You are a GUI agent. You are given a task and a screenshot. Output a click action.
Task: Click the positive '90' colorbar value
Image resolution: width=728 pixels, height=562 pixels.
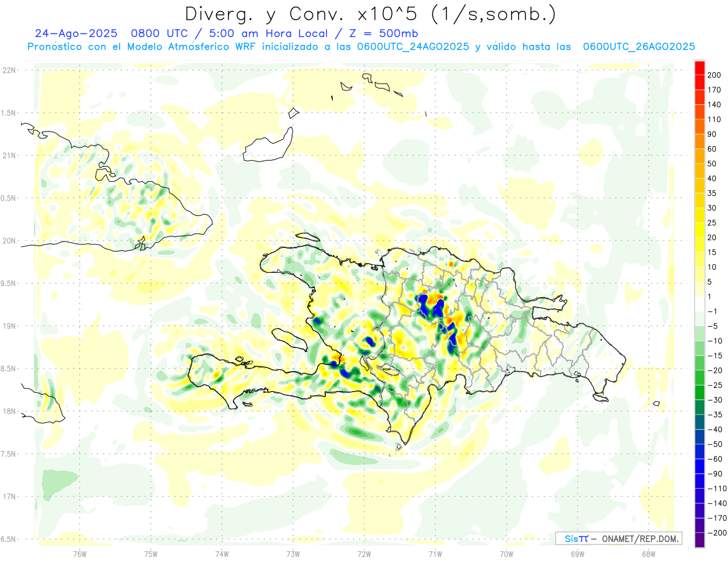coord(712,135)
